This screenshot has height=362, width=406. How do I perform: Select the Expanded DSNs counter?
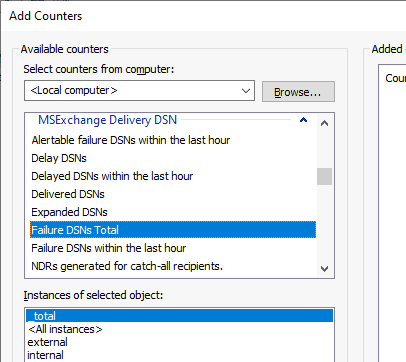pos(69,212)
